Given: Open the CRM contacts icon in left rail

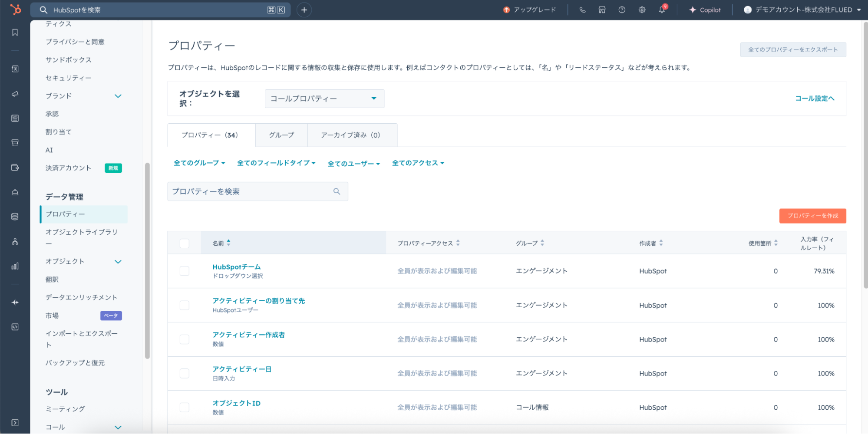Looking at the screenshot, I should (15, 69).
